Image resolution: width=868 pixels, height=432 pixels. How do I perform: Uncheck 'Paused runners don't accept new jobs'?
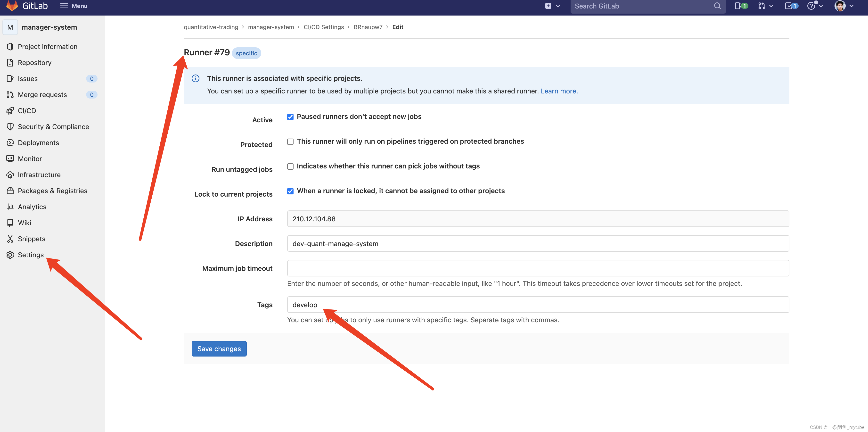[290, 117]
